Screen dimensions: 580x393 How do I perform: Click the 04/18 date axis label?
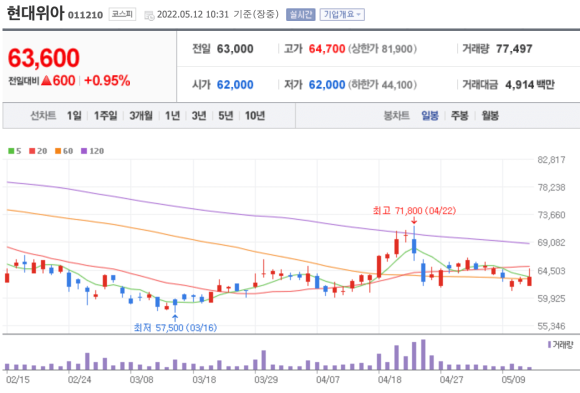390,380
